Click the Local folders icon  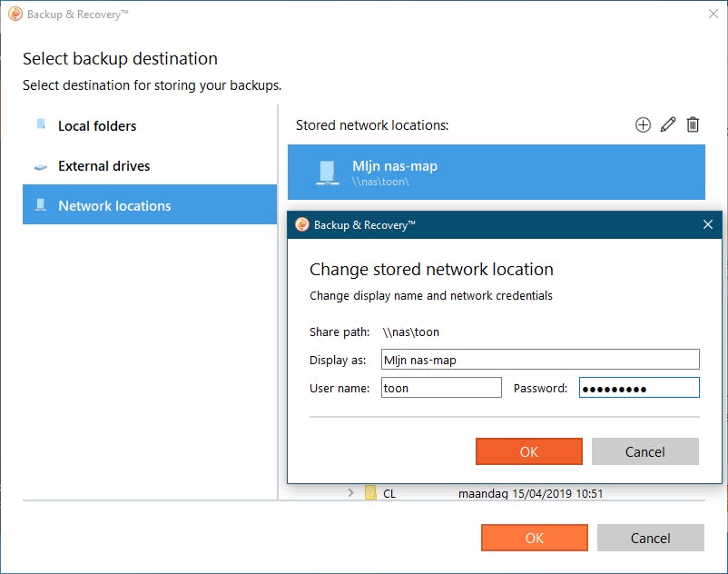pos(41,124)
